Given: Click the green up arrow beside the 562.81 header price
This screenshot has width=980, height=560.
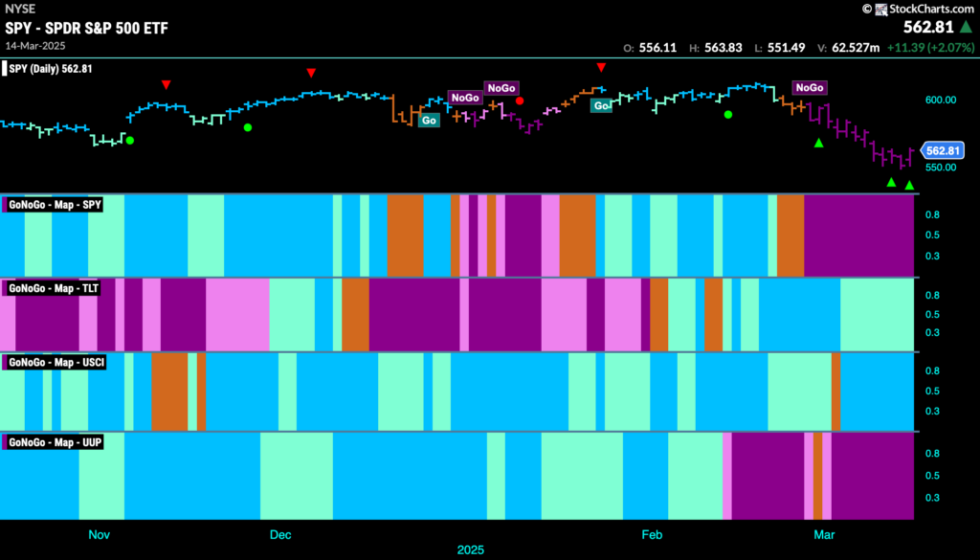Looking at the screenshot, I should point(967,27).
